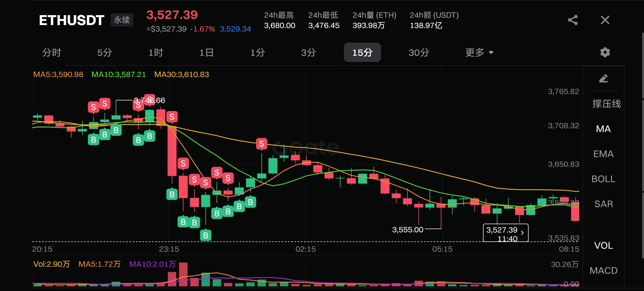The height and width of the screenshot is (291, 644).
Task: Select the drawing pencil tool
Action: [x=603, y=78]
